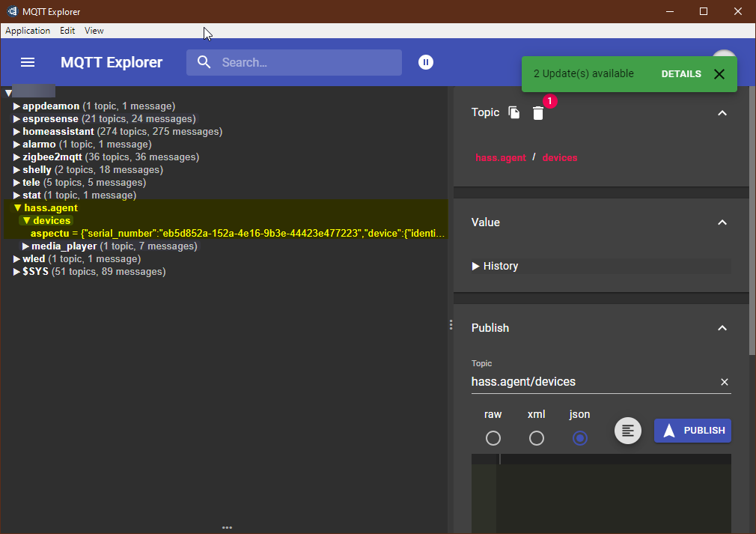756x534 pixels.
Task: Expand the espresense topic node
Action: click(16, 118)
